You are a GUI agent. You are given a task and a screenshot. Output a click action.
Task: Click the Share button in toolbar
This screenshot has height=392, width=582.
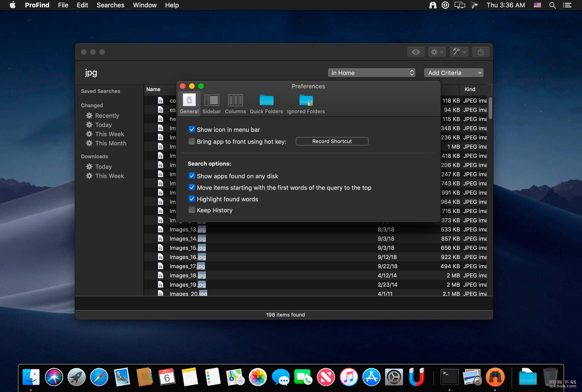481,52
